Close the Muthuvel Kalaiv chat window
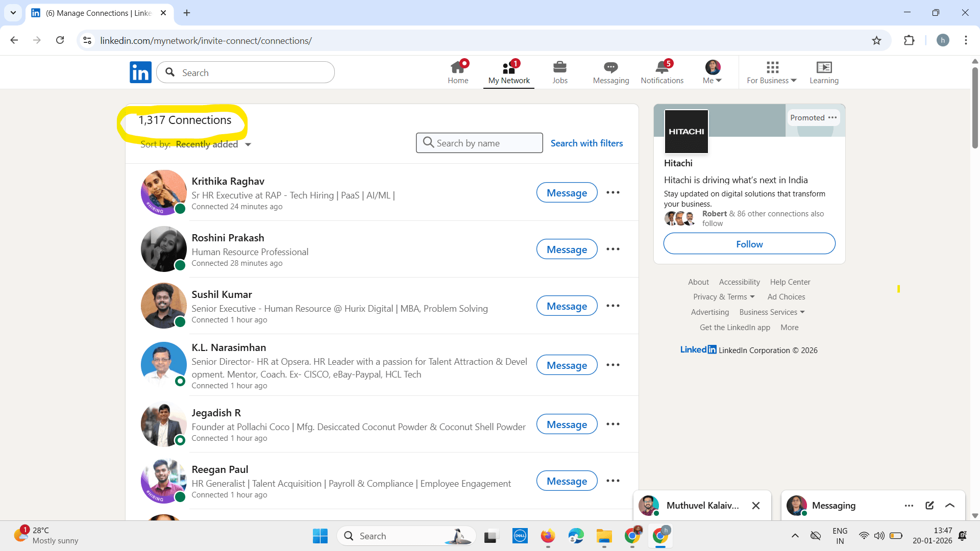 coord(756,506)
